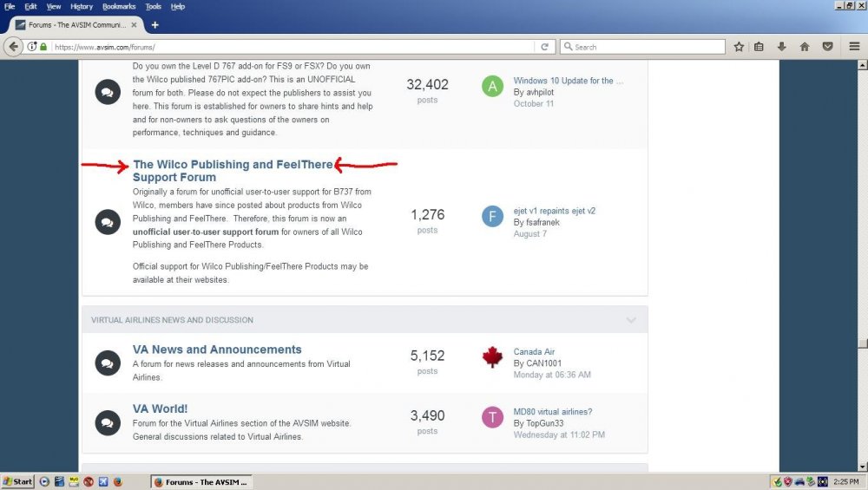Click Wednesday at 11:02 PM timestamp
Viewport: 868px width, 490px height.
[x=559, y=434]
